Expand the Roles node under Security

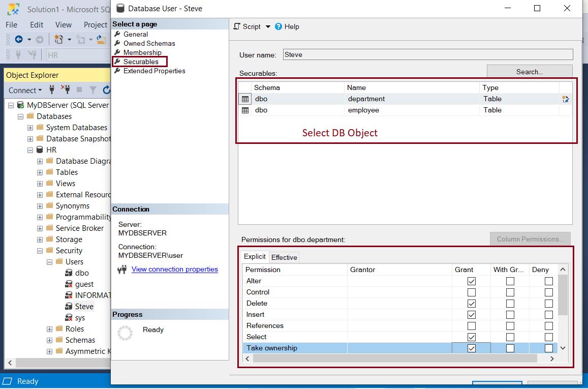[49, 328]
